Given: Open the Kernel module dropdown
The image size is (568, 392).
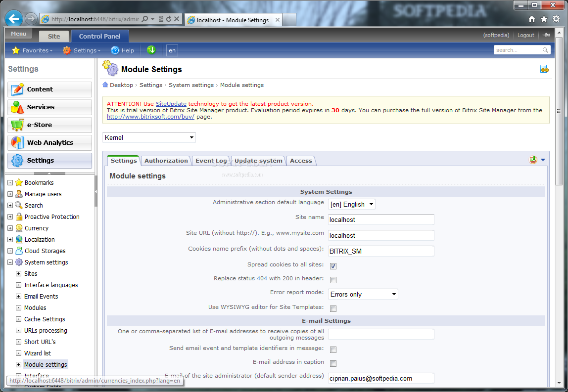Looking at the screenshot, I should coord(149,137).
